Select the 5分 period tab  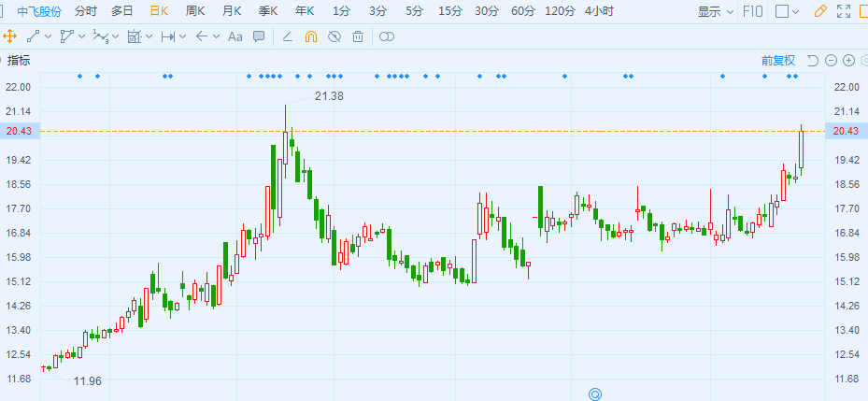(x=414, y=11)
